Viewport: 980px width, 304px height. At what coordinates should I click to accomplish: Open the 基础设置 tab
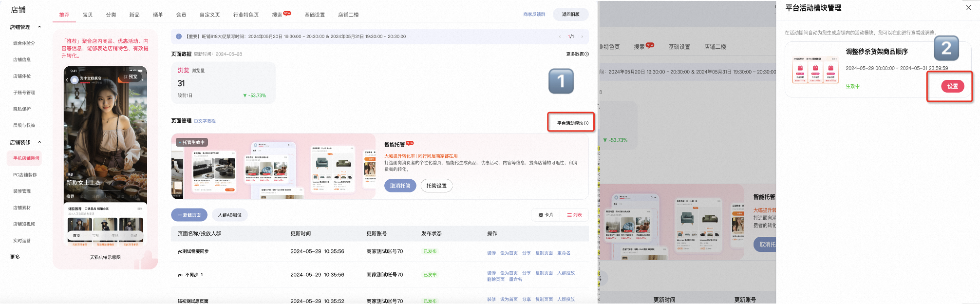tap(315, 15)
